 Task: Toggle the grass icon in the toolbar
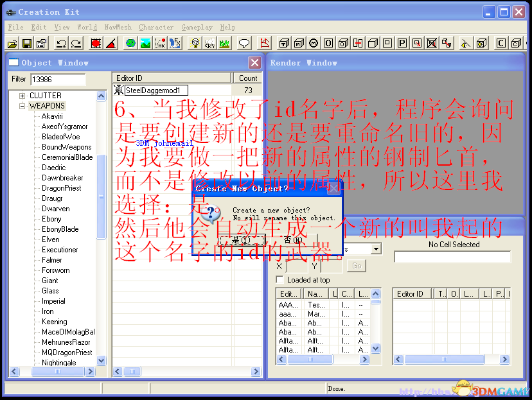224,44
